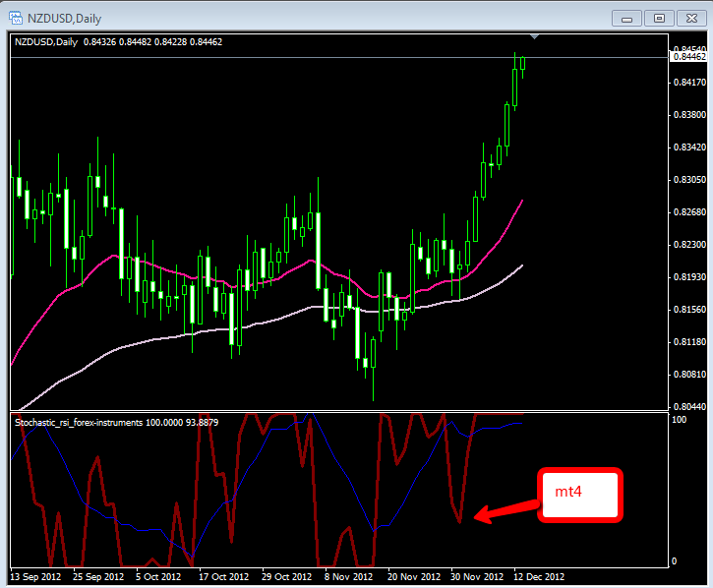
Task: Click price scale value 0.81180
Action: click(689, 342)
